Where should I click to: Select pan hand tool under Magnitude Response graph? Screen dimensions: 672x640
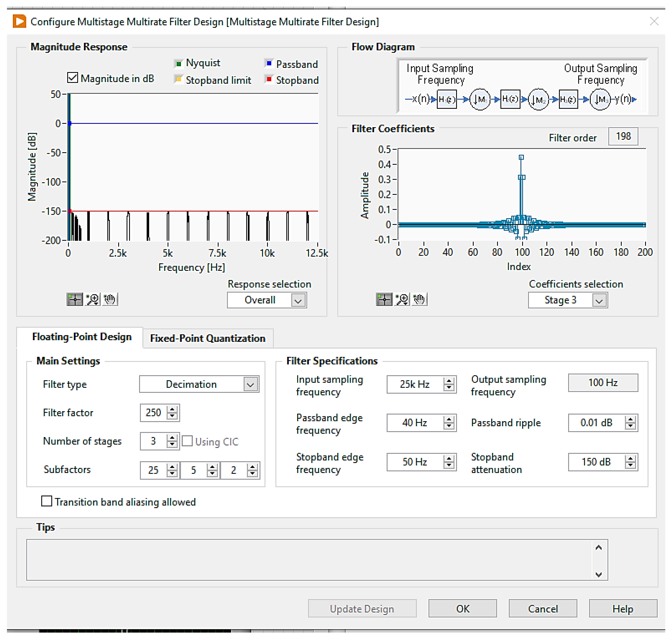(110, 299)
